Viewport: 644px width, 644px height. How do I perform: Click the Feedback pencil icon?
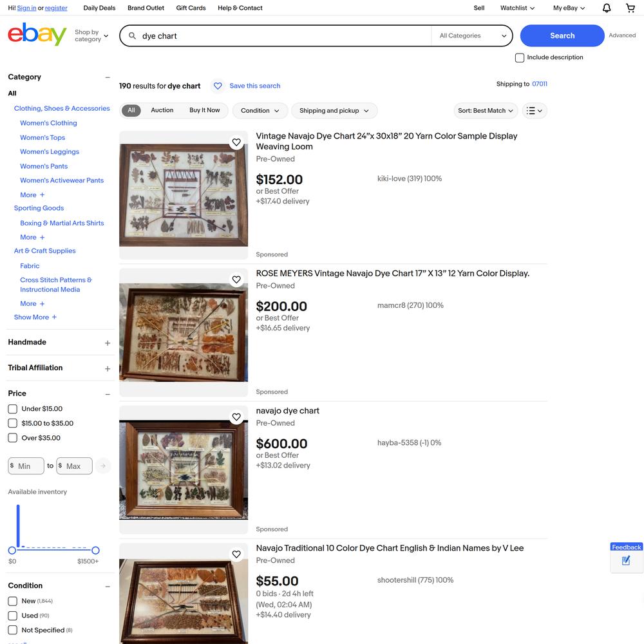(625, 560)
